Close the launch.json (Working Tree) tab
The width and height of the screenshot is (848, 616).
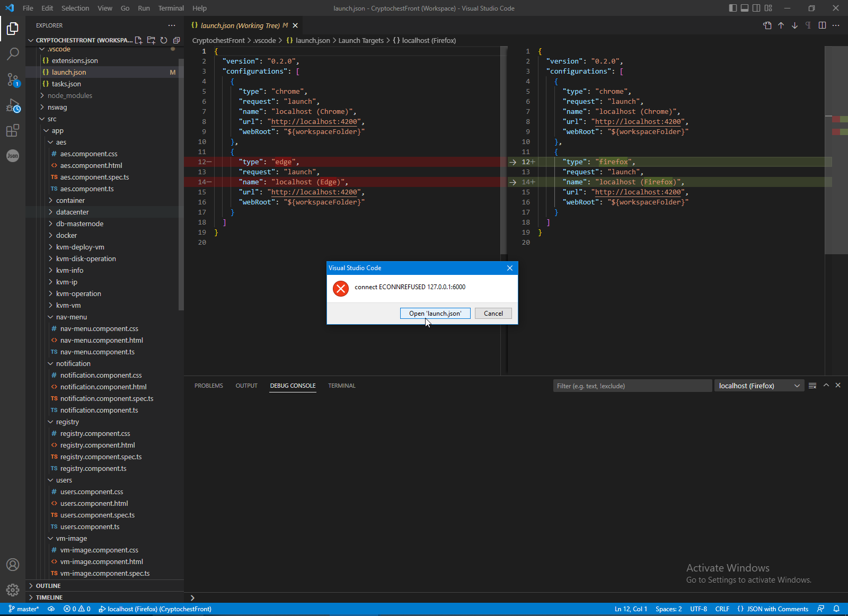[x=295, y=25]
